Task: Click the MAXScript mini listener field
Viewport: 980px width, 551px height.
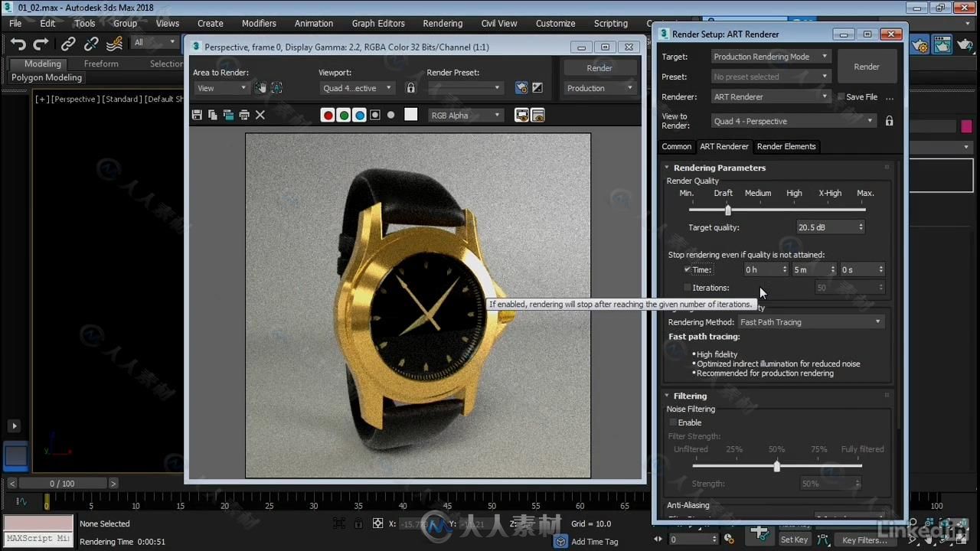Action: 38,538
